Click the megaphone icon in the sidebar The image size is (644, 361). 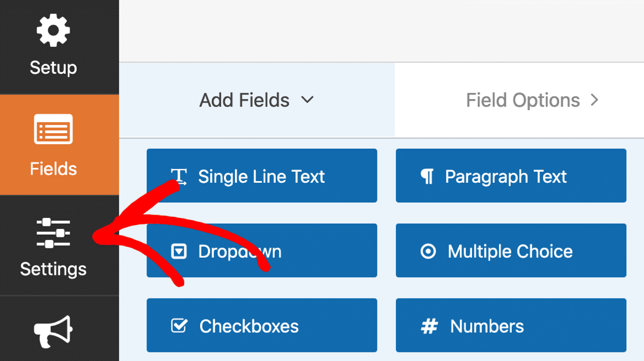coord(53,332)
